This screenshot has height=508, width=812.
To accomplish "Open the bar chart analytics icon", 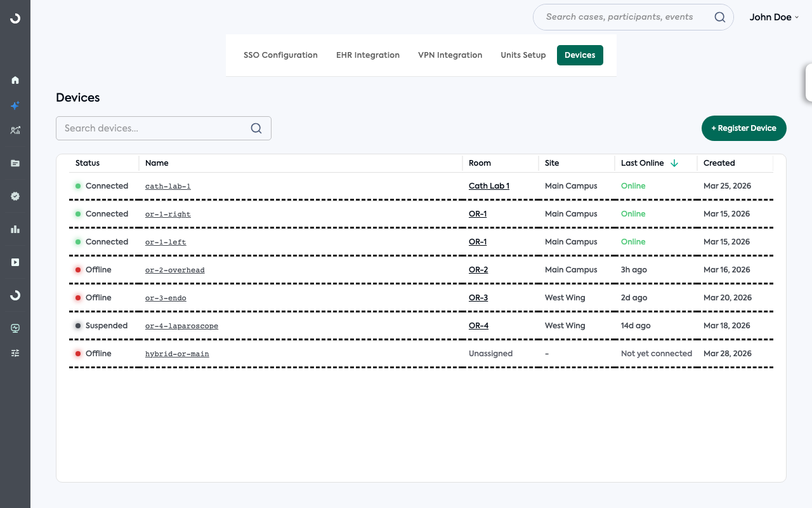I will pos(15,229).
